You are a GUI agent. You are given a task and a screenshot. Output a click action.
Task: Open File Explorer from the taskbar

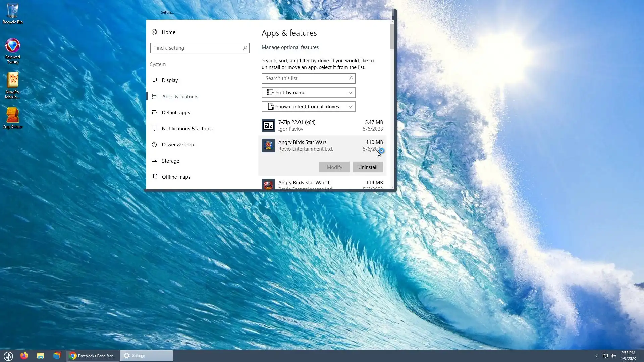[x=41, y=356]
